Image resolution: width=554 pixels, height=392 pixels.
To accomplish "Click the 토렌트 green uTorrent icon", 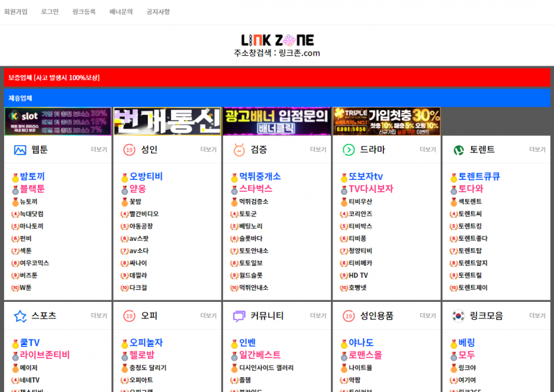I will point(458,150).
